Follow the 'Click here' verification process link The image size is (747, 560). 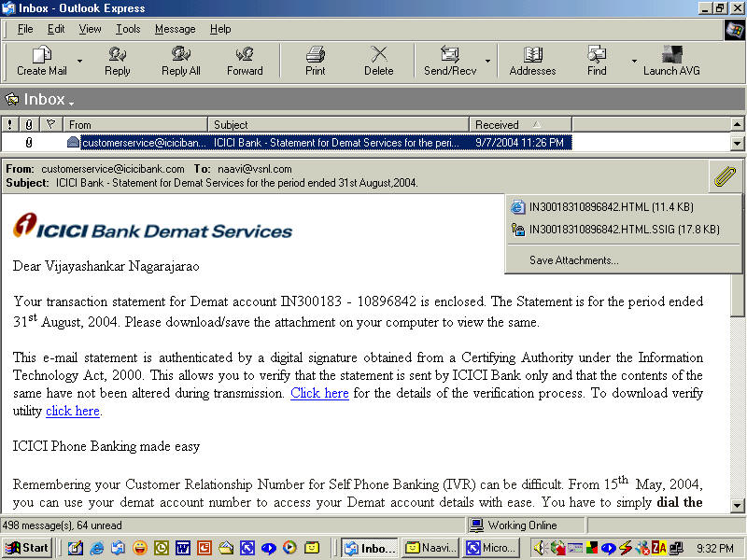[319, 393]
